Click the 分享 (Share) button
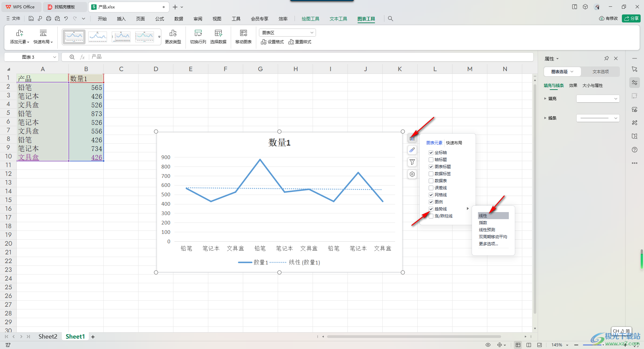Image resolution: width=644 pixels, height=349 pixels. tap(631, 18)
